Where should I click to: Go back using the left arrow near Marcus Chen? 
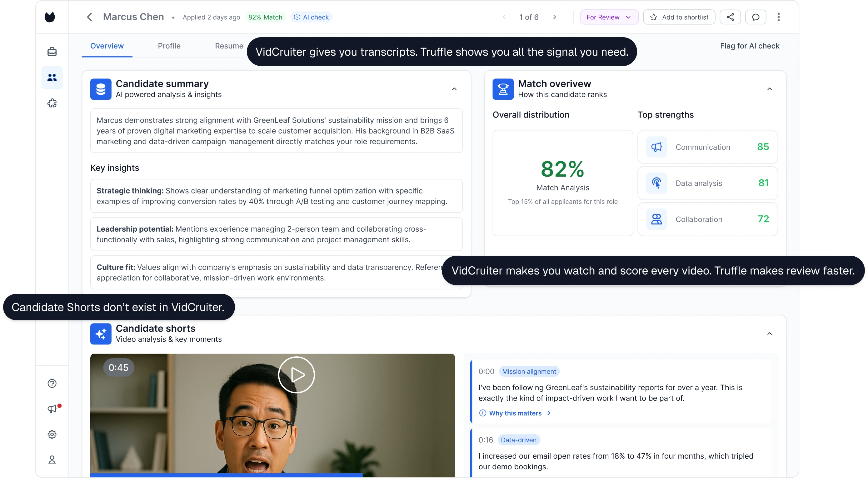[90, 17]
